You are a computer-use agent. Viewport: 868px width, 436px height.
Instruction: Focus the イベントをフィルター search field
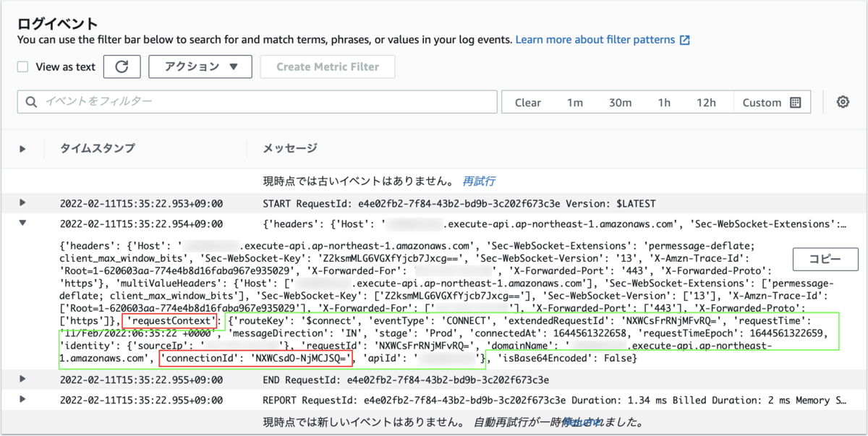(x=258, y=102)
